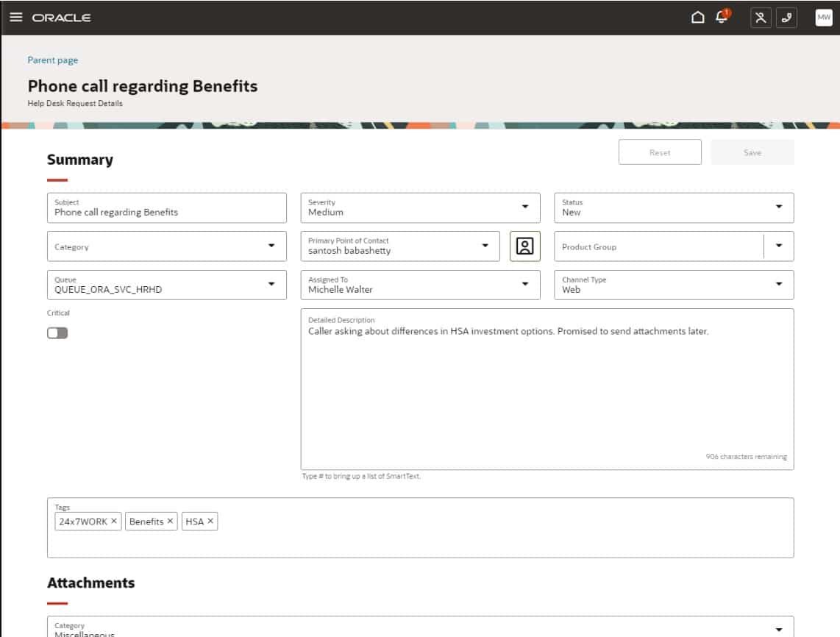This screenshot has width=840, height=637.
Task: Click the Parent page link
Action: (x=52, y=60)
